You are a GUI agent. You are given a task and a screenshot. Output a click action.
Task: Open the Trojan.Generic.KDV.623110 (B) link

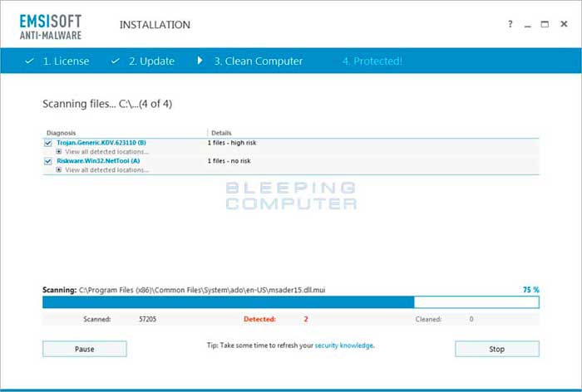(101, 143)
